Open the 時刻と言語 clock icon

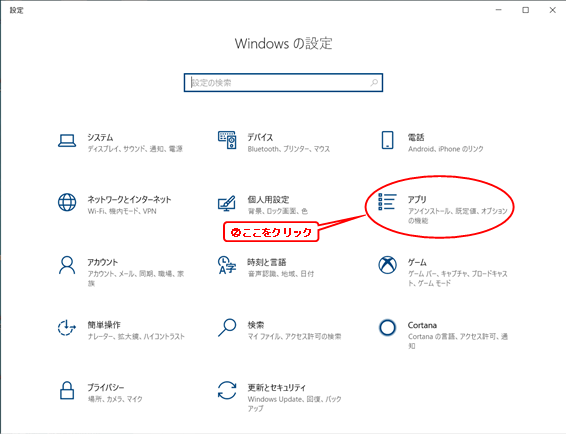(227, 265)
